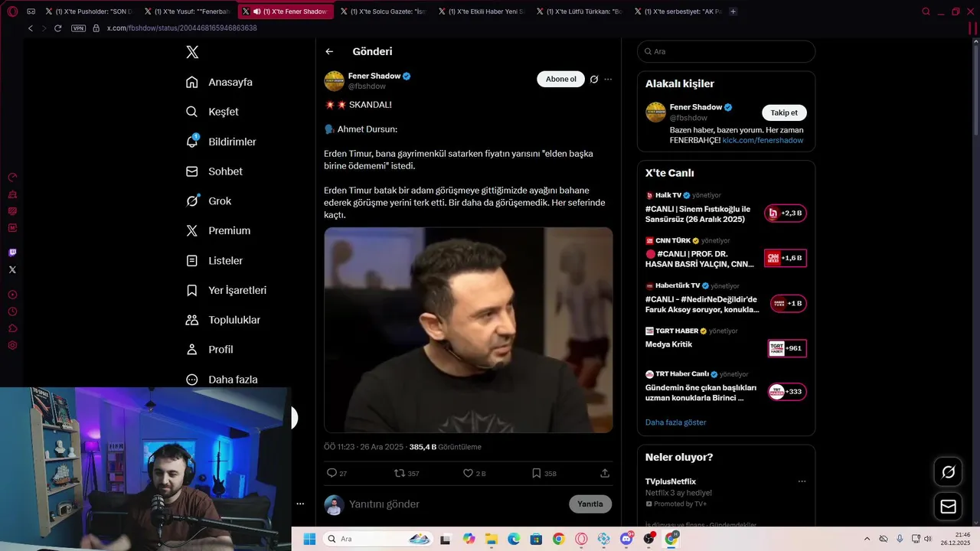Open Opera sidebar settings gear

tap(12, 345)
